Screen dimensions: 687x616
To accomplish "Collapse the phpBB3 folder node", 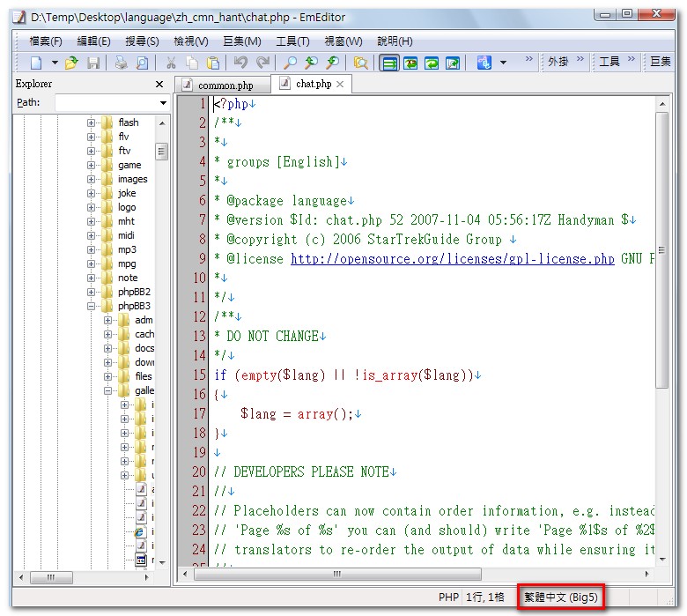I will click(x=91, y=306).
